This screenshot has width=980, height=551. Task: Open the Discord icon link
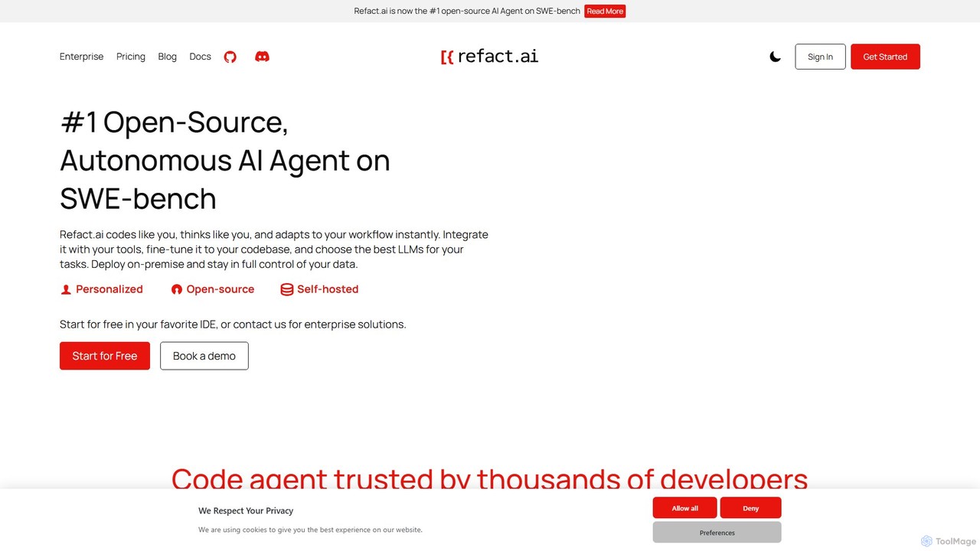click(x=262, y=57)
